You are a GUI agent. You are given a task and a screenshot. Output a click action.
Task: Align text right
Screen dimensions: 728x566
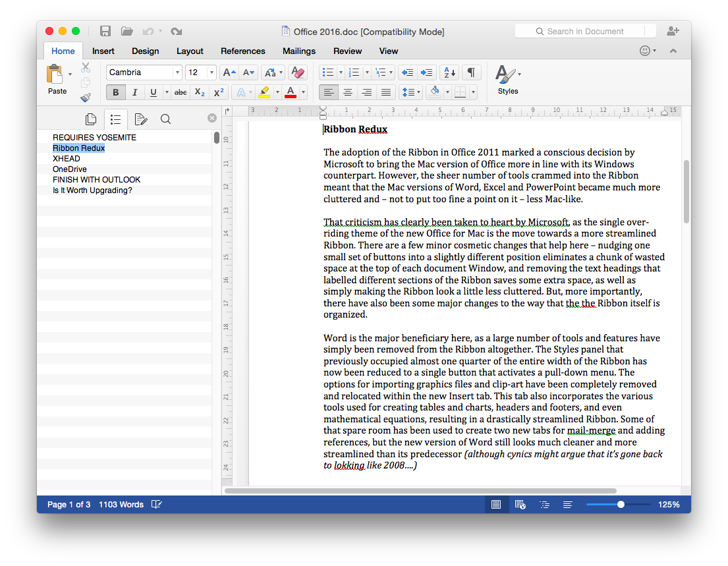point(367,92)
